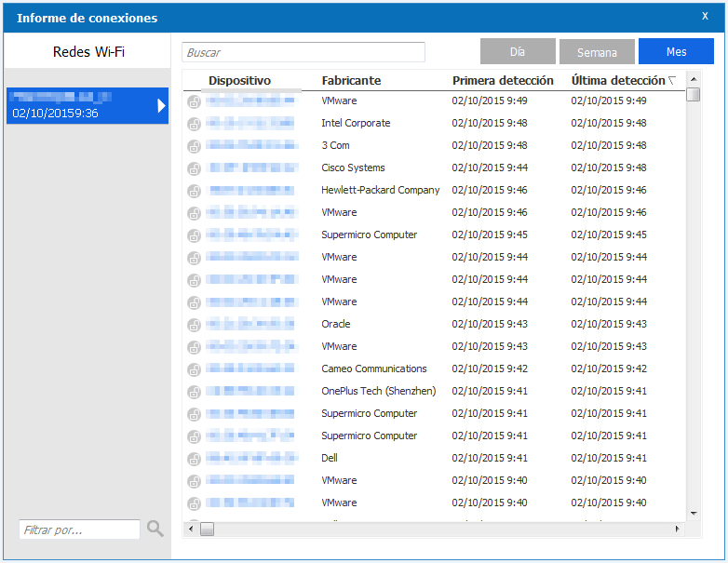Viewport: 728px width, 563px height.
Task: Click lock icon in Oracle row
Action: click(x=194, y=325)
